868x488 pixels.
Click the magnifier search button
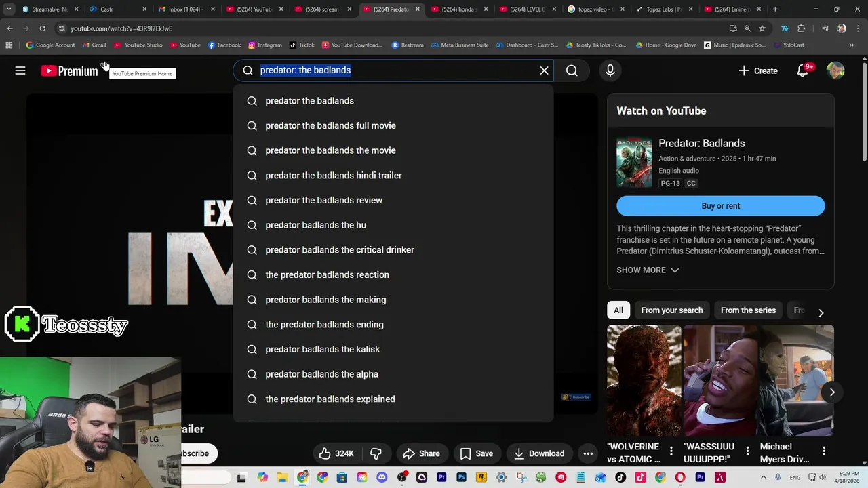pyautogui.click(x=572, y=70)
